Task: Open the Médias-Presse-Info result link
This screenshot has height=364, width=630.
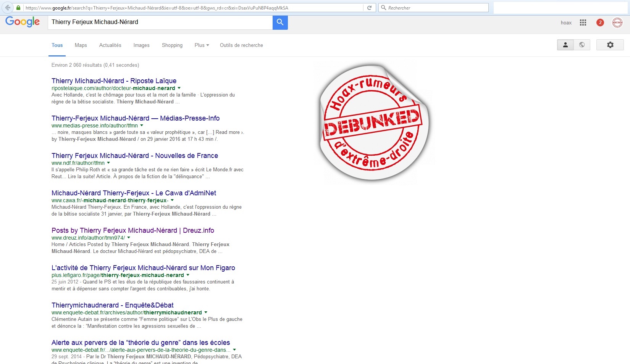Action: point(136,118)
